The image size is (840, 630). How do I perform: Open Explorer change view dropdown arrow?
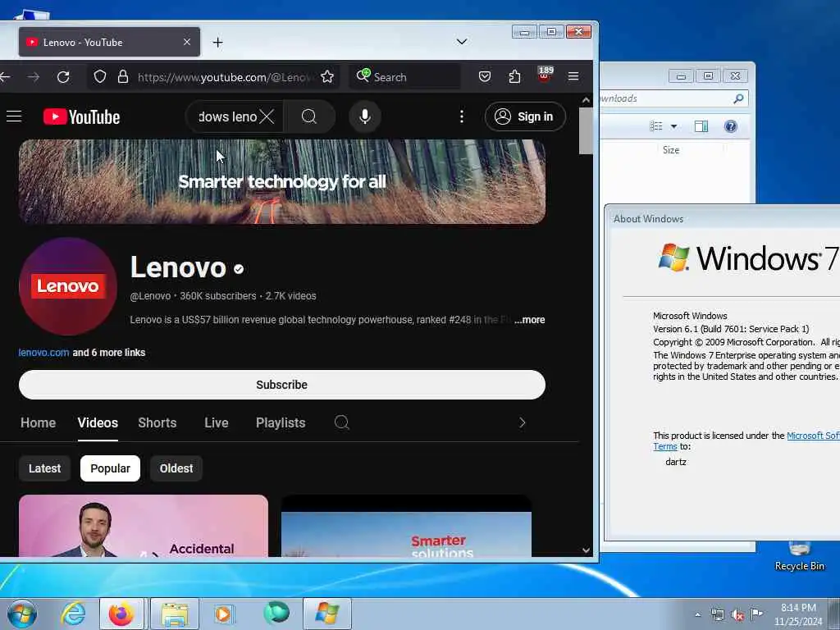[x=674, y=126]
